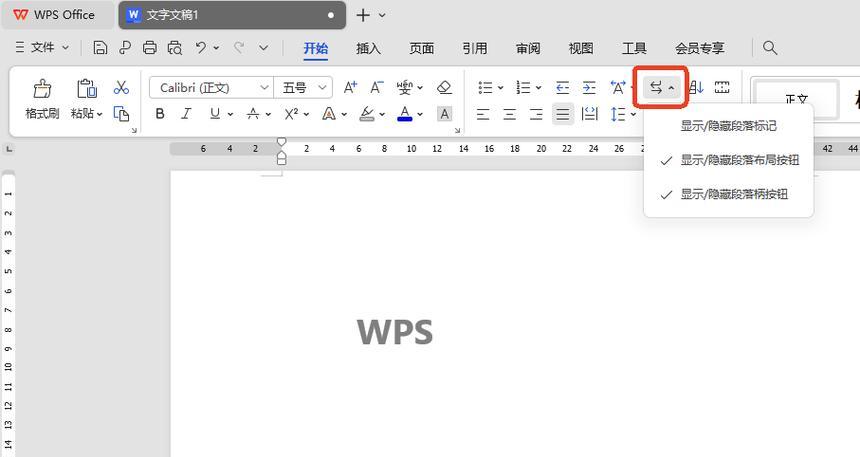Switch to the 引用 tab
The image size is (860, 457).
pyautogui.click(x=475, y=48)
